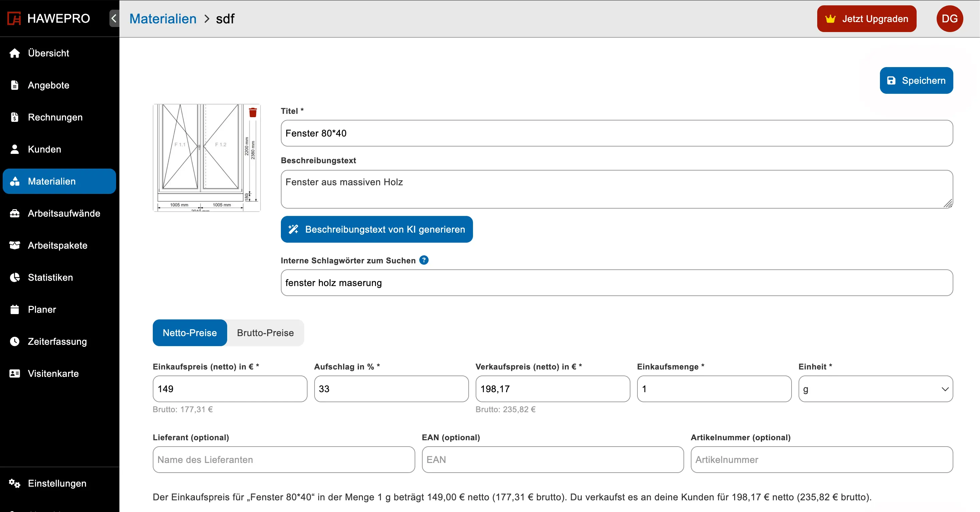Viewport: 980px width, 512px height.
Task: Open Übersicht in the sidebar
Action: pos(59,53)
